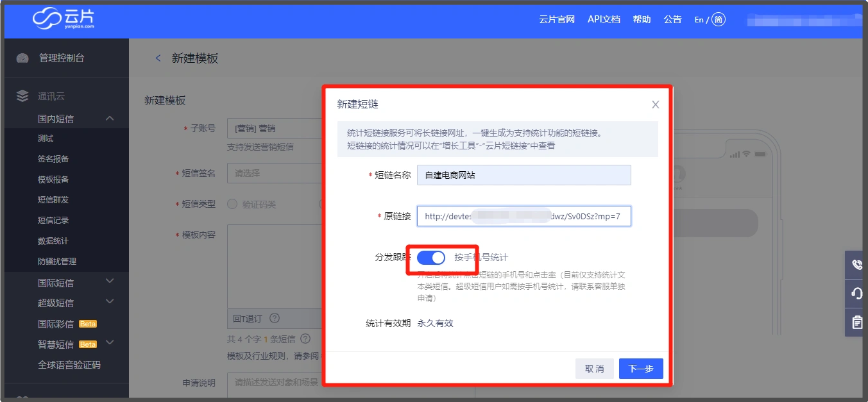Click the 原链接 URL input field

(x=524, y=217)
